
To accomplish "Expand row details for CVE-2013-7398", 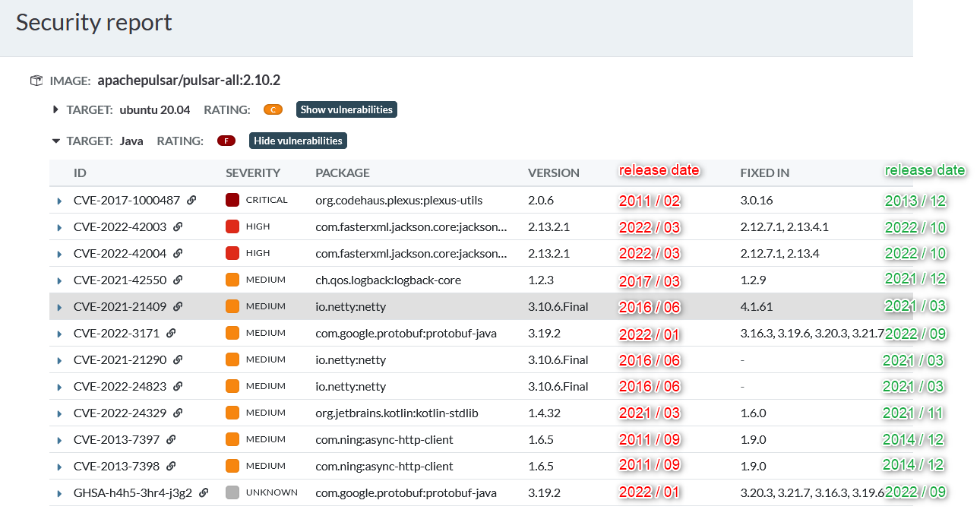I will coord(59,467).
